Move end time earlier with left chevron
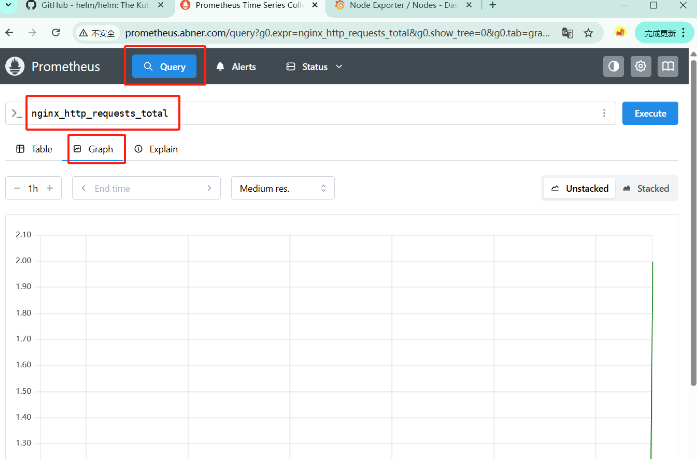The image size is (700, 461). coord(83,188)
